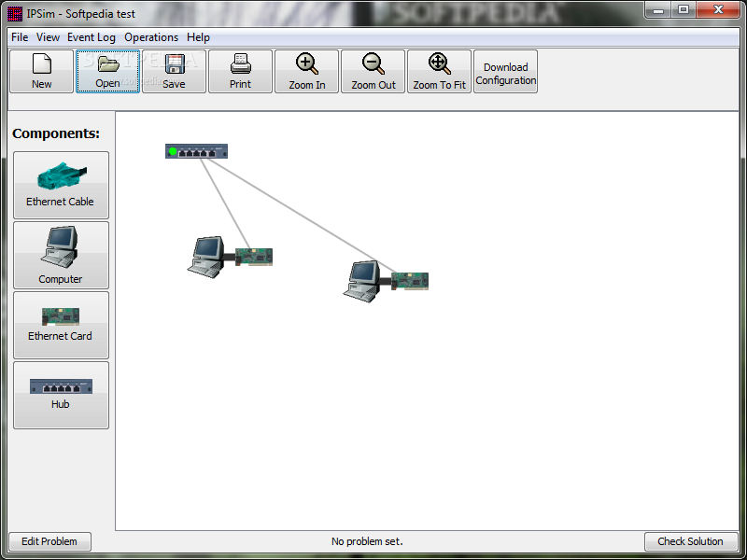Click the Check Solution button
Image resolution: width=747 pixels, height=560 pixels.
pos(690,541)
